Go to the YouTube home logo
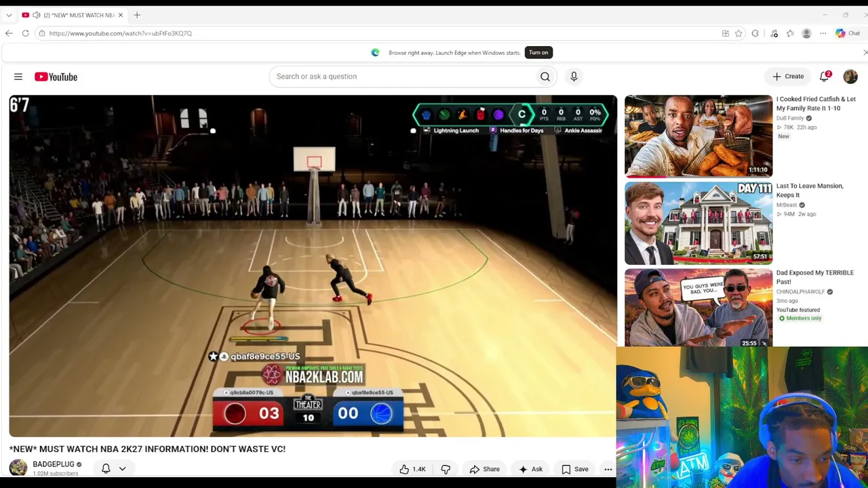 pos(56,77)
